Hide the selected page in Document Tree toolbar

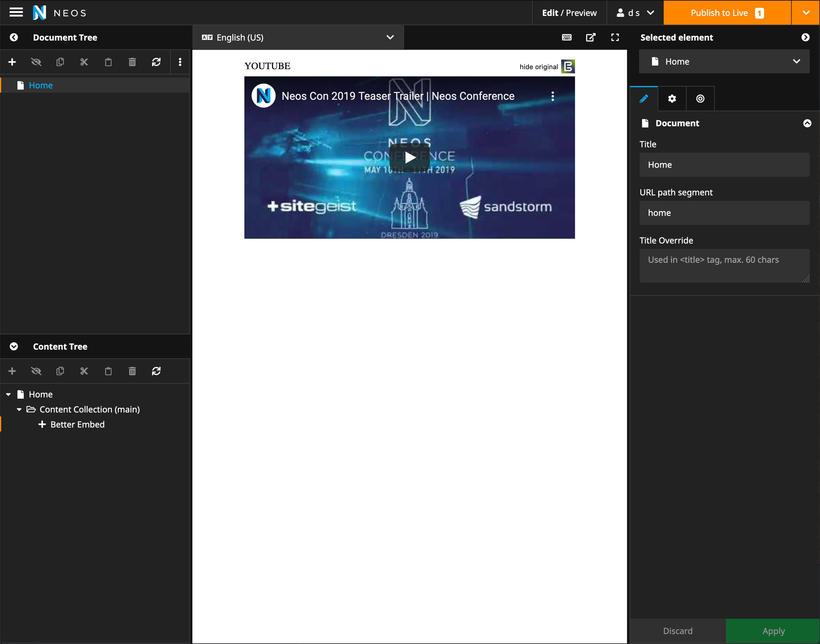pos(36,62)
